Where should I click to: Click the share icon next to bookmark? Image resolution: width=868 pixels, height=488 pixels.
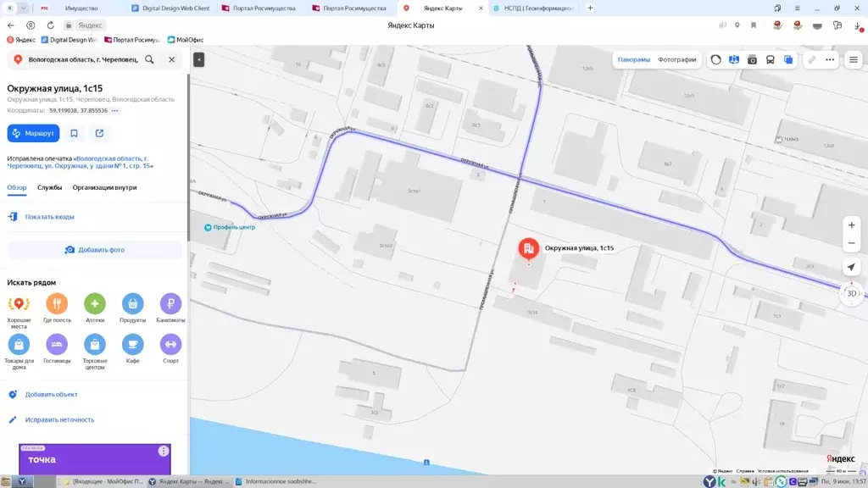tap(99, 133)
